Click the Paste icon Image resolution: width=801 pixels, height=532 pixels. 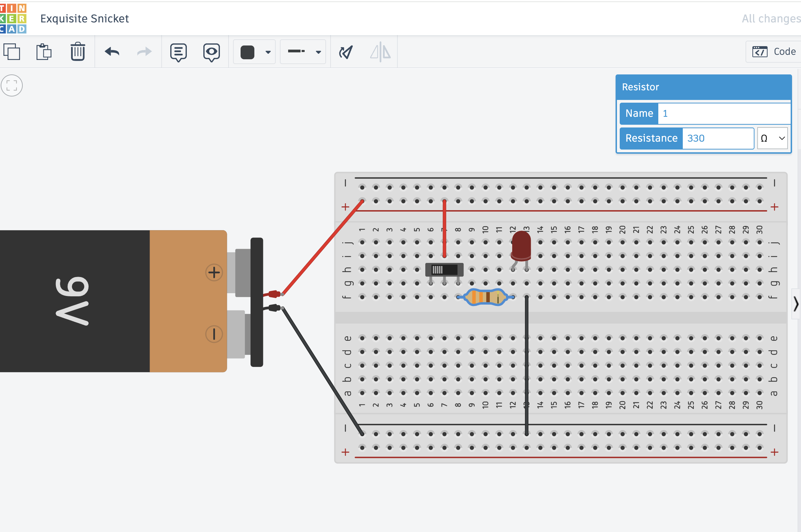click(x=44, y=52)
